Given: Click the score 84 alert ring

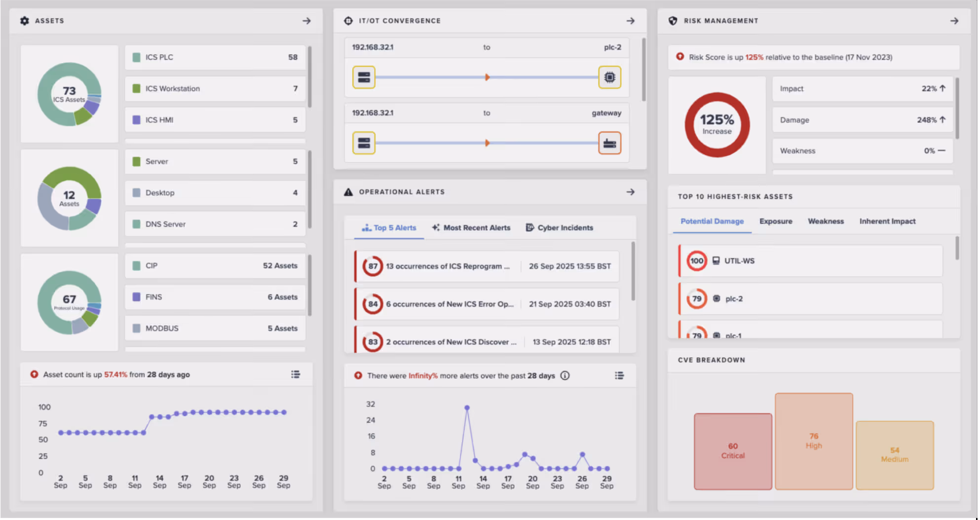Looking at the screenshot, I should 373,304.
